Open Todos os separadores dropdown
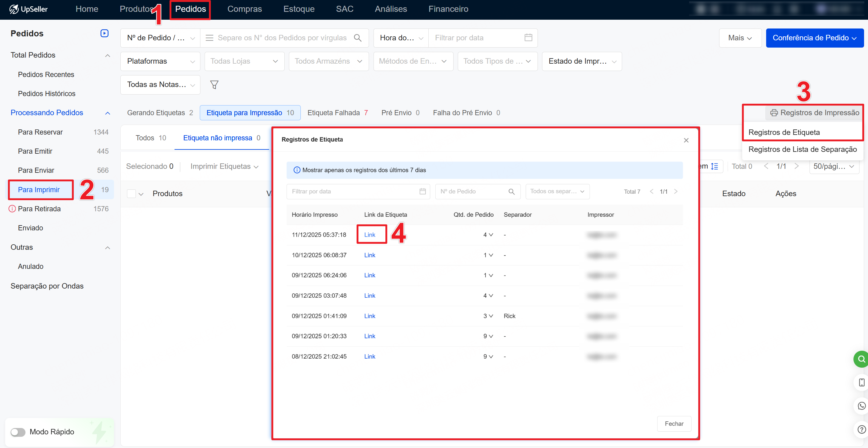 coord(557,191)
